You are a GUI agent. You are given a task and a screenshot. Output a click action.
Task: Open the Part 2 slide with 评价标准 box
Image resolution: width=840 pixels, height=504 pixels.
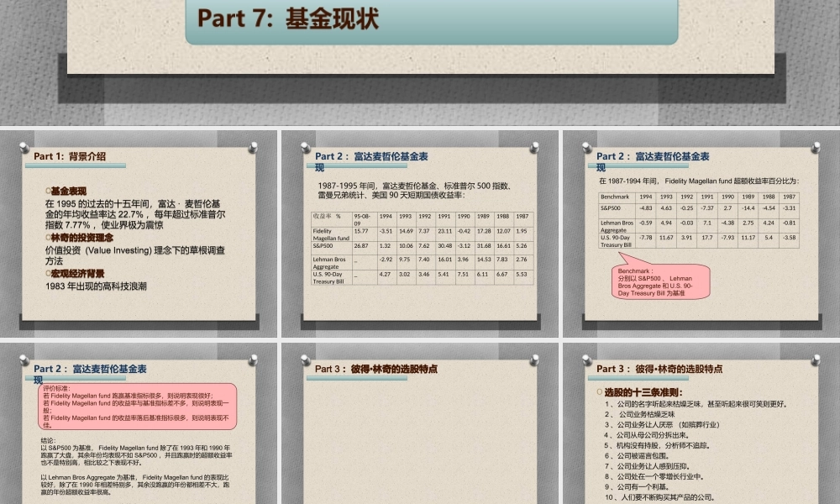coord(139,423)
